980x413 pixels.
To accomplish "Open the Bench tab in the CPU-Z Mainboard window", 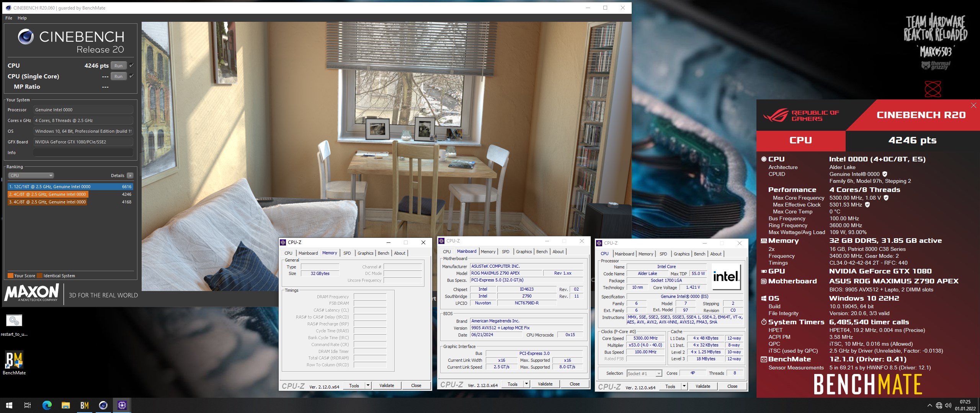I will 542,252.
